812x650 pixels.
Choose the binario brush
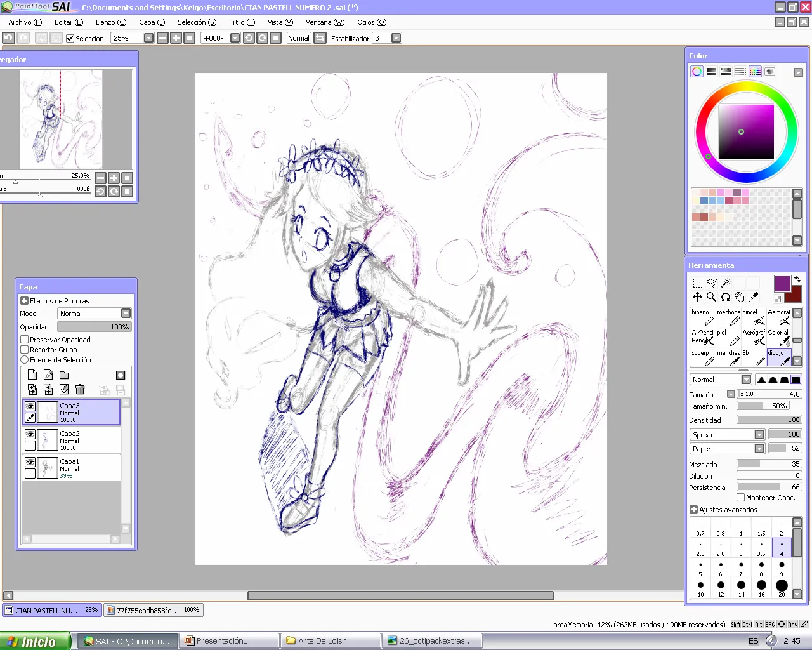[703, 317]
